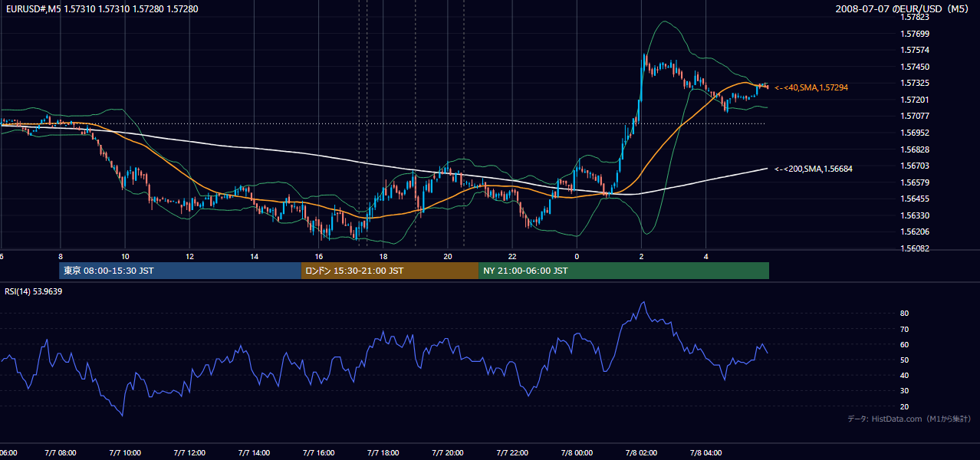
Task: Click RSI axis level 70
Action: coord(904,329)
